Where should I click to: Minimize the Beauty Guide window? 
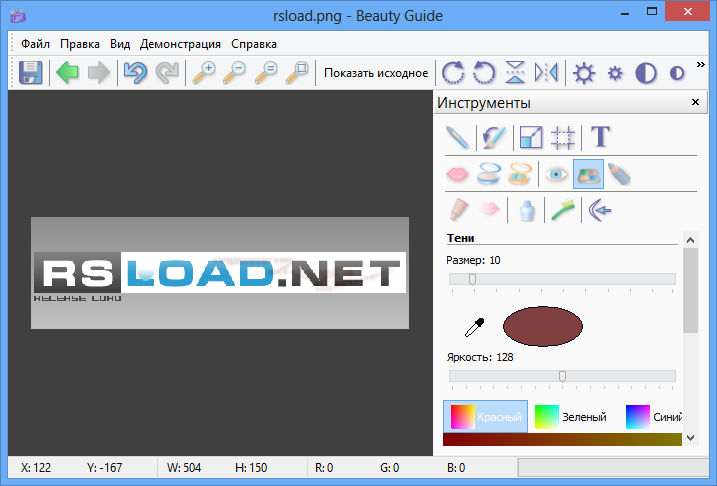coord(625,12)
